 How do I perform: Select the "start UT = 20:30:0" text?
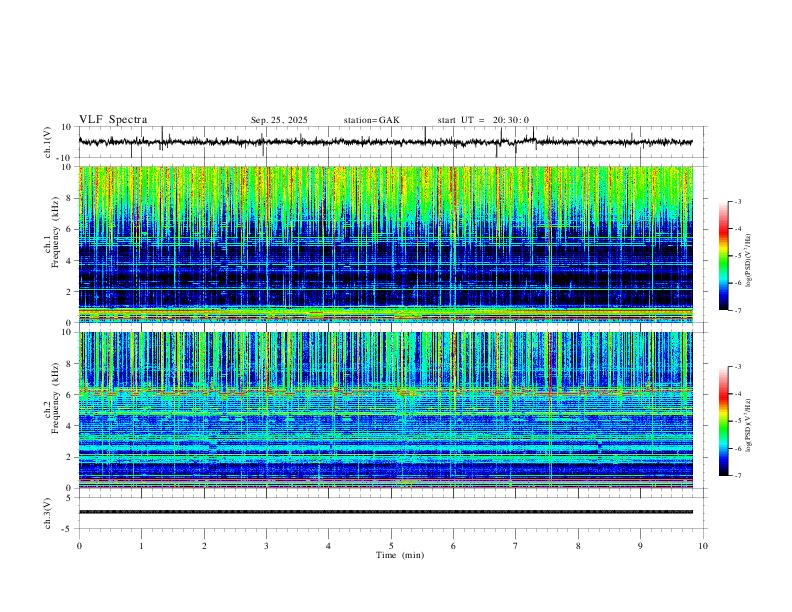483,120
